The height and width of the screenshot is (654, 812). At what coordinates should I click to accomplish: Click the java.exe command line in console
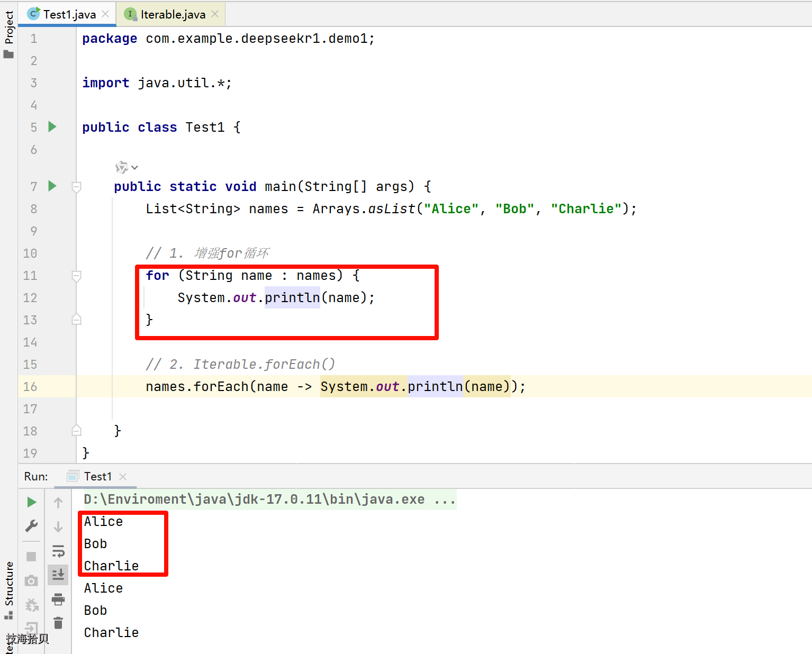click(269, 499)
